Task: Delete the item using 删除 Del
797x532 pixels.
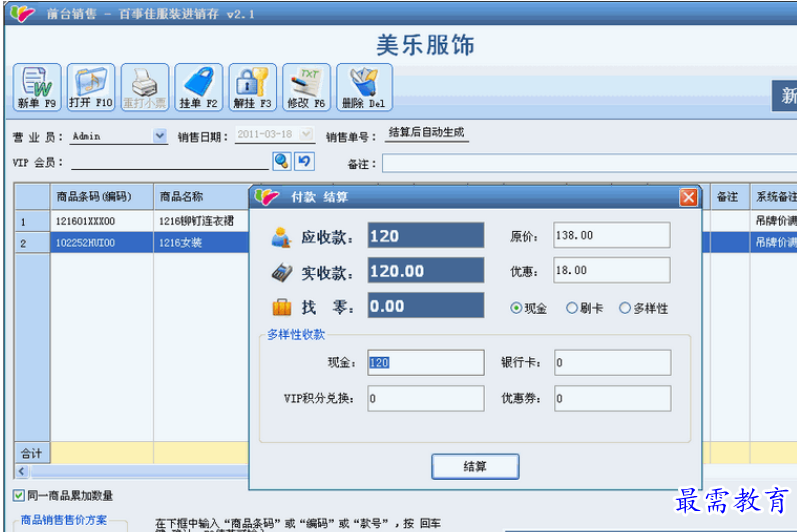Action: click(364, 87)
